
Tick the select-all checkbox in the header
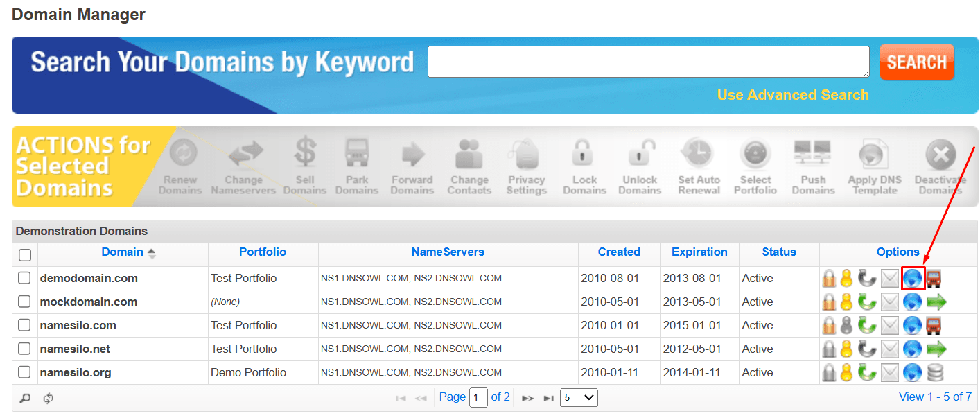click(24, 254)
